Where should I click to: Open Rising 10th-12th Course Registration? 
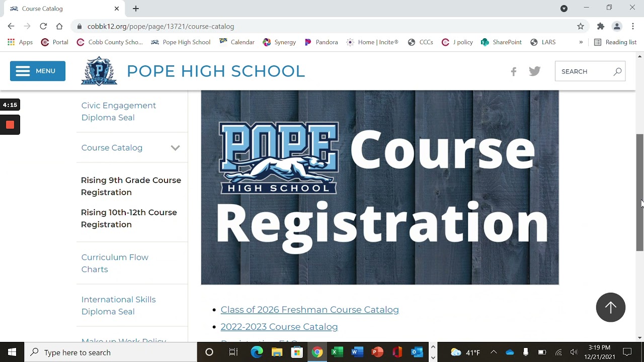click(x=129, y=218)
